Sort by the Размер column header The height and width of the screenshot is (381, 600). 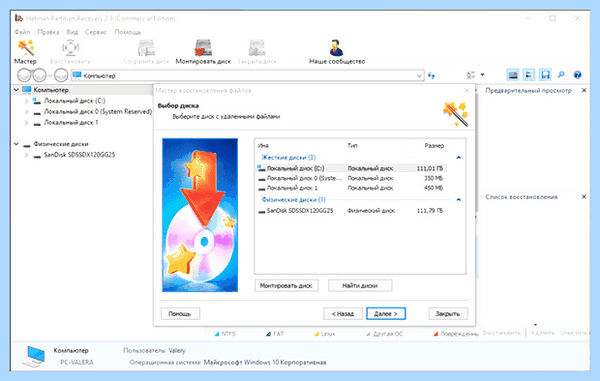tap(434, 146)
